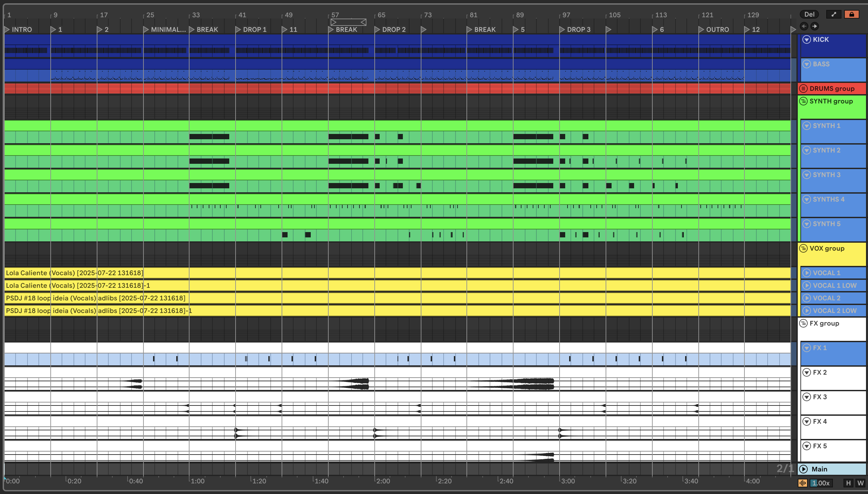Select the SYNTH group track name
This screenshot has width=868, height=494.
pyautogui.click(x=831, y=101)
